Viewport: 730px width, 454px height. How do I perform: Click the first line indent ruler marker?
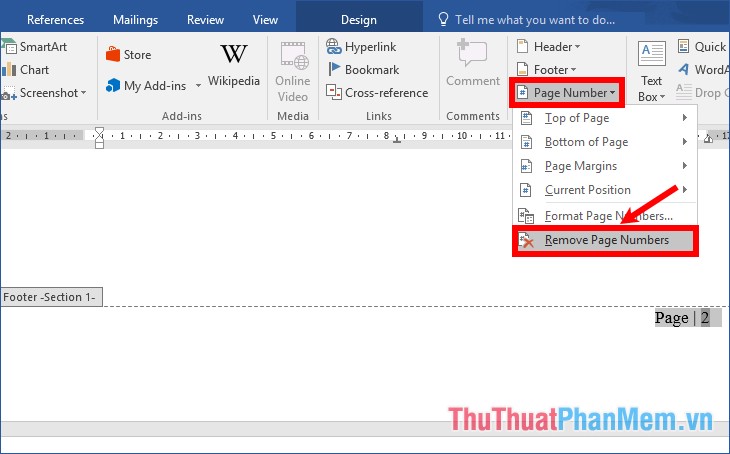pyautogui.click(x=99, y=131)
